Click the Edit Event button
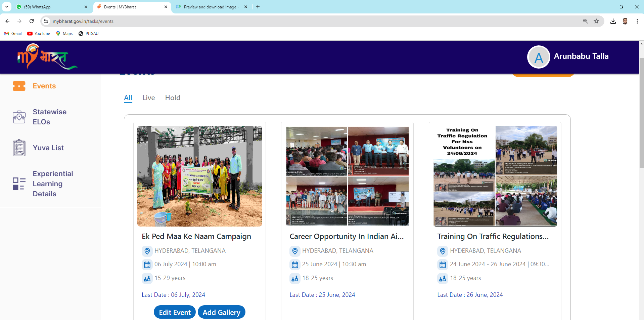The height and width of the screenshot is (320, 644). click(175, 312)
